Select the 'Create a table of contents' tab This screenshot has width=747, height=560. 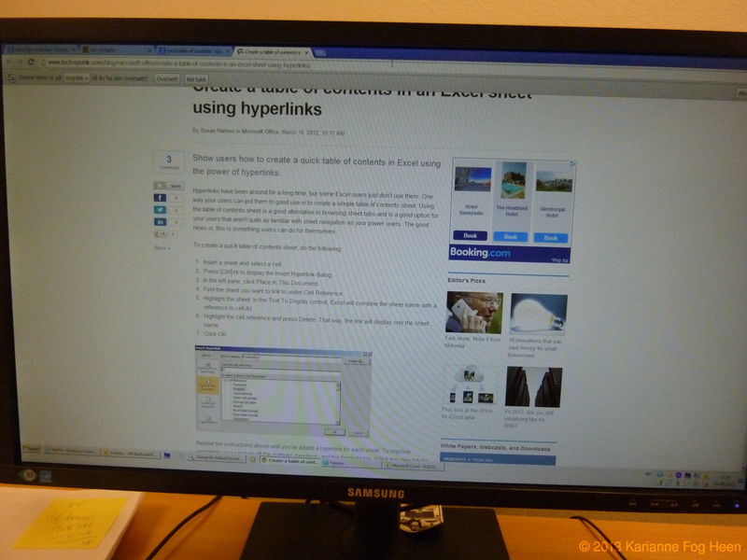coord(272,52)
